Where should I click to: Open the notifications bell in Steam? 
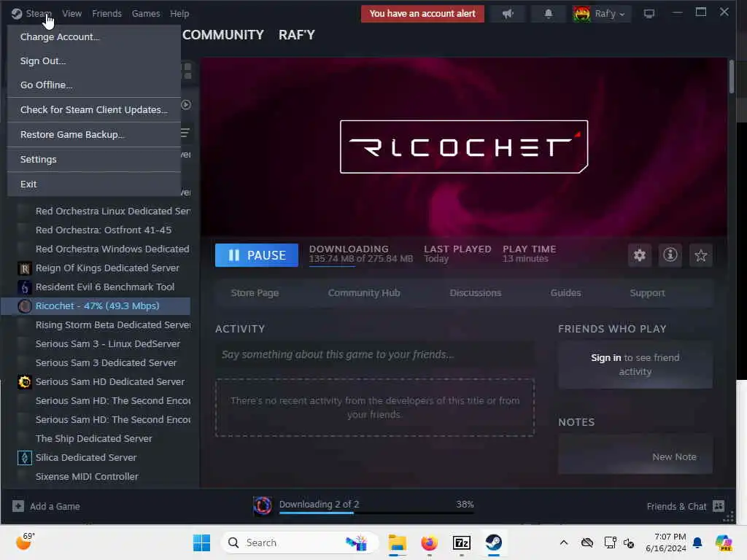(x=549, y=14)
